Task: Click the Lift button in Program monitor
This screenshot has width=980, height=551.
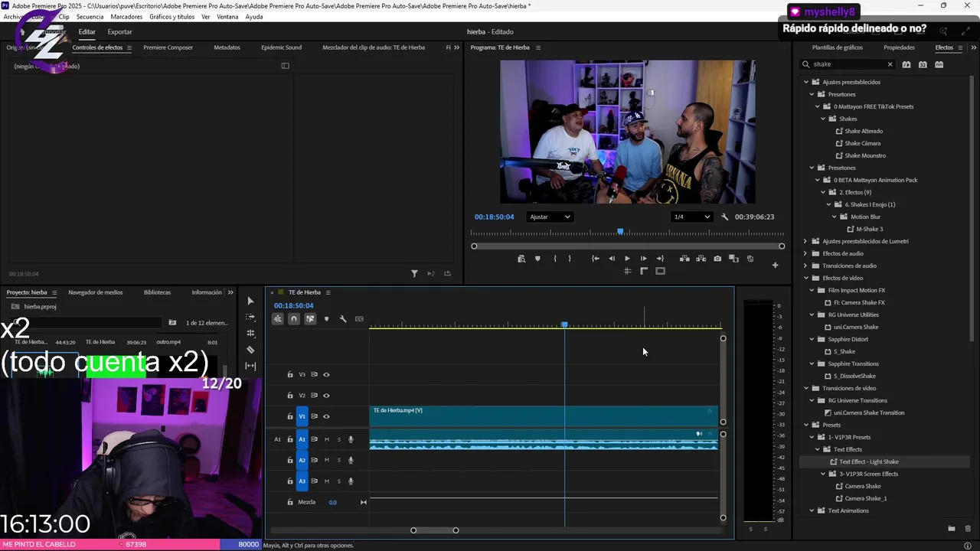Action: (x=684, y=259)
